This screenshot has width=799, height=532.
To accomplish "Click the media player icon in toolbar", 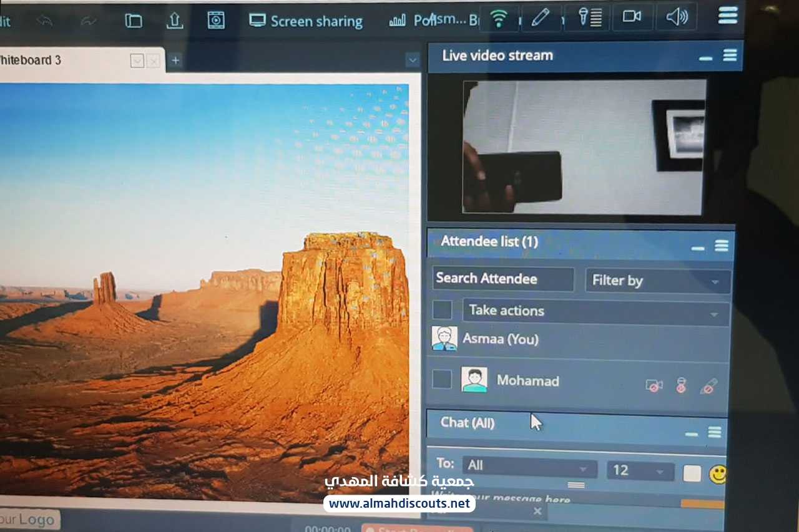I will [x=216, y=20].
